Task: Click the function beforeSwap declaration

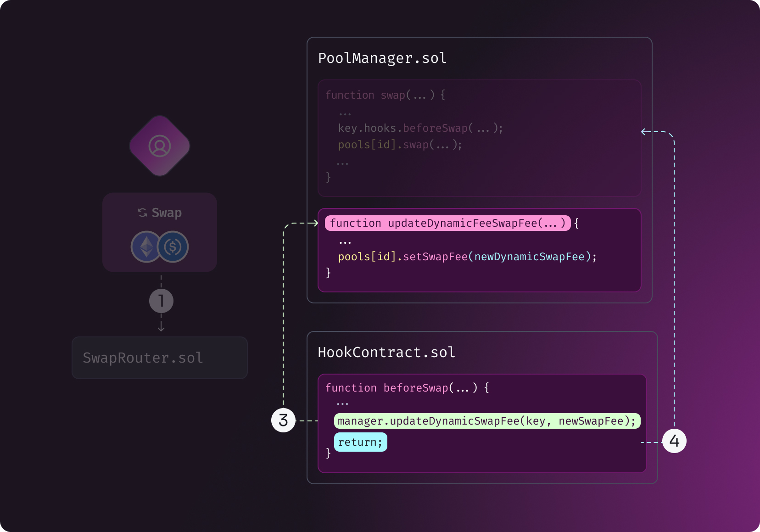Action: [407, 388]
